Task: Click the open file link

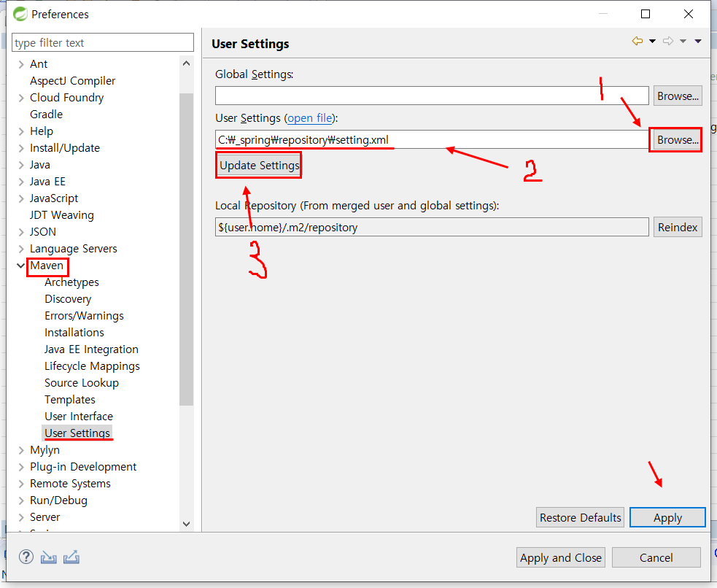Action: click(309, 118)
